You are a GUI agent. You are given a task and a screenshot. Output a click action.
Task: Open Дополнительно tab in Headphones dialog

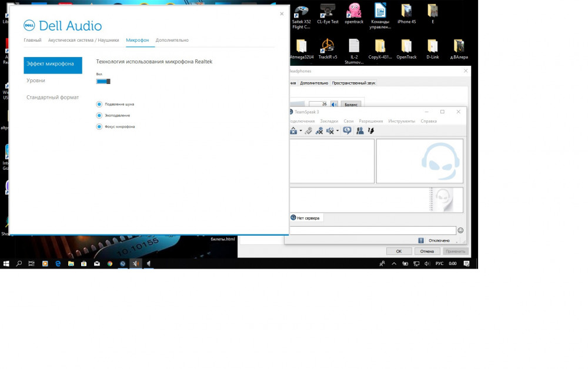pos(314,83)
